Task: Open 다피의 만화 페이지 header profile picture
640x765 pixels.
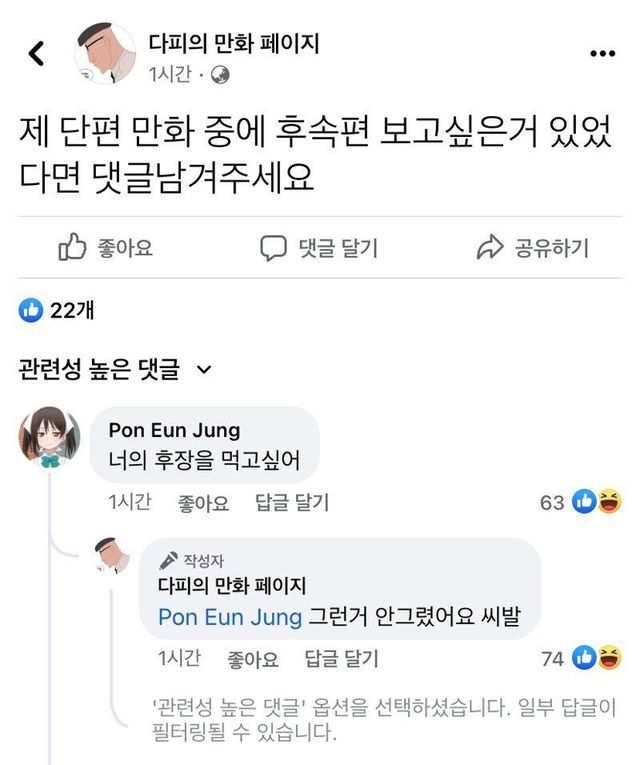Action: click(x=105, y=53)
